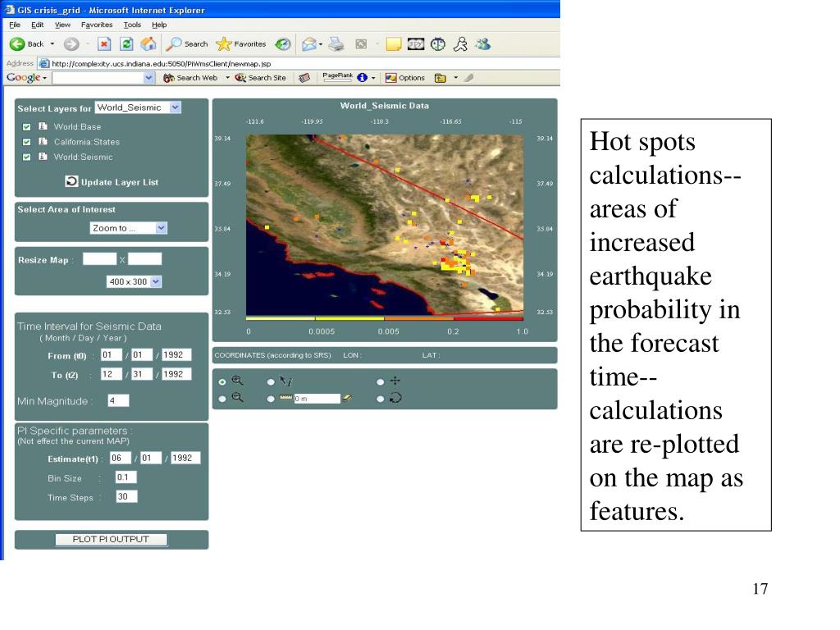
Task: Click the feature info pointer tool icon
Action: click(x=285, y=381)
